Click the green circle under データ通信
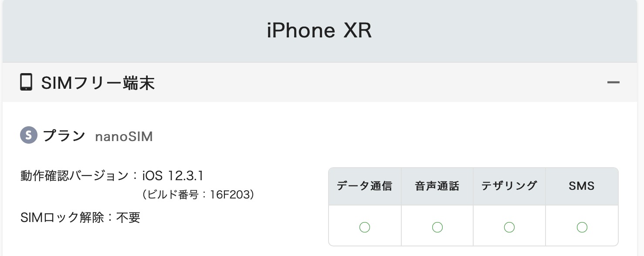The width and height of the screenshot is (644, 256). (x=365, y=227)
